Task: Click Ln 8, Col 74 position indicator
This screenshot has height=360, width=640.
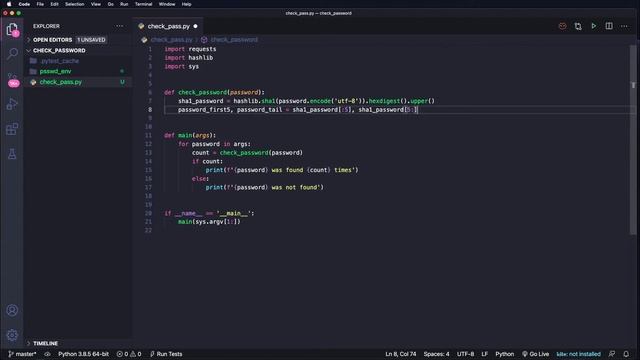Action: (x=400, y=354)
